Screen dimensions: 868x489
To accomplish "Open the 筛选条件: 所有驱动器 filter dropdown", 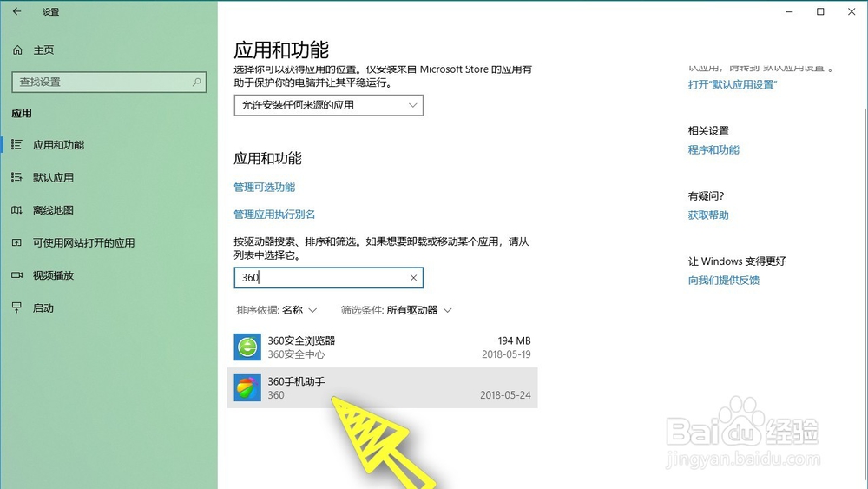I will (397, 310).
